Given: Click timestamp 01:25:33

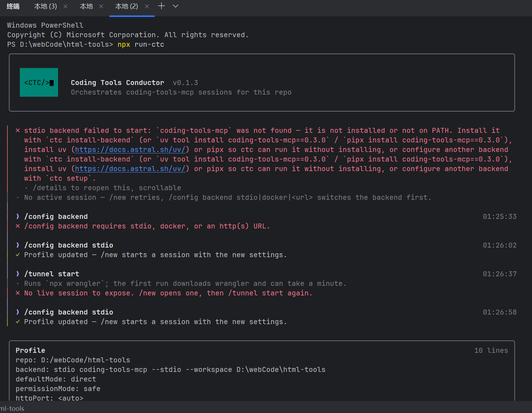Looking at the screenshot, I should (500, 216).
